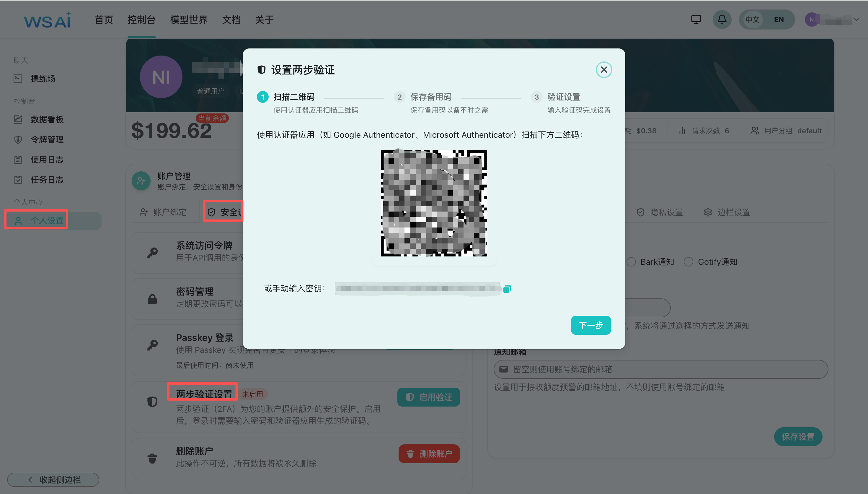Image resolution: width=868 pixels, height=494 pixels.
Task: Click 启用验证 button
Action: [x=428, y=397]
